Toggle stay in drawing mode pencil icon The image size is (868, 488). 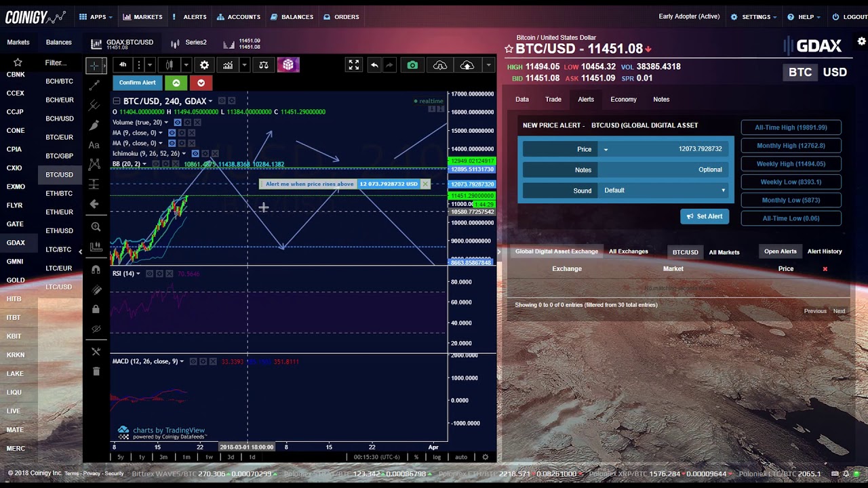pyautogui.click(x=96, y=289)
